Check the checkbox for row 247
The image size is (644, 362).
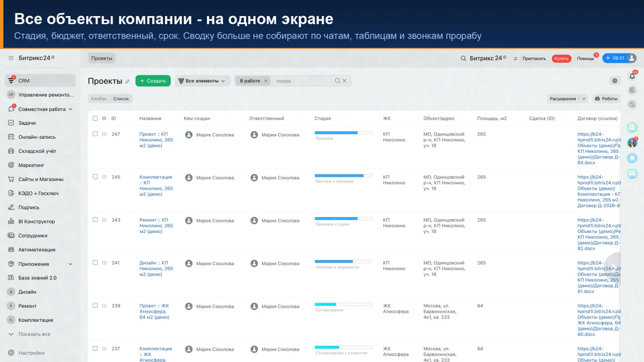point(95,134)
